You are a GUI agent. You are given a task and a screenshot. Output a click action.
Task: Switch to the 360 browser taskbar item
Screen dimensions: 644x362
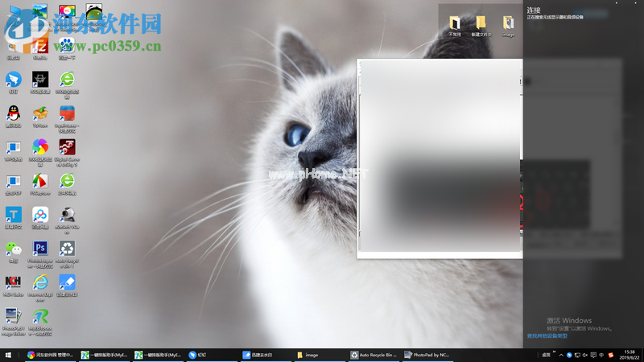point(51,355)
